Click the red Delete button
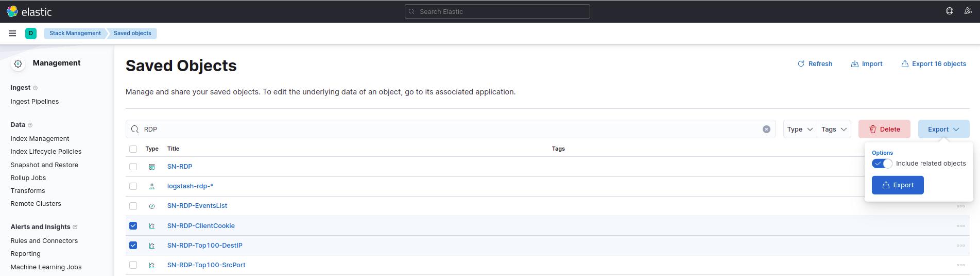The image size is (980, 276). (884, 129)
